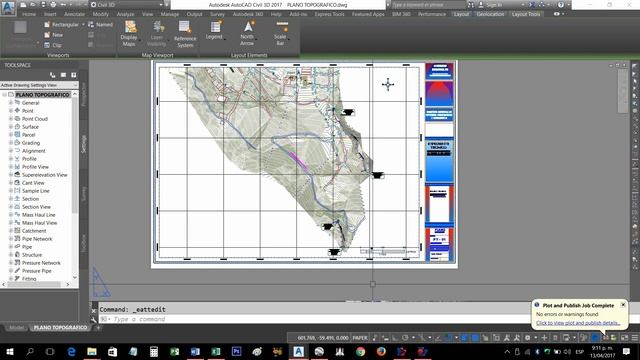
Task: Open the Modify ribbon tab
Action: coord(100,14)
